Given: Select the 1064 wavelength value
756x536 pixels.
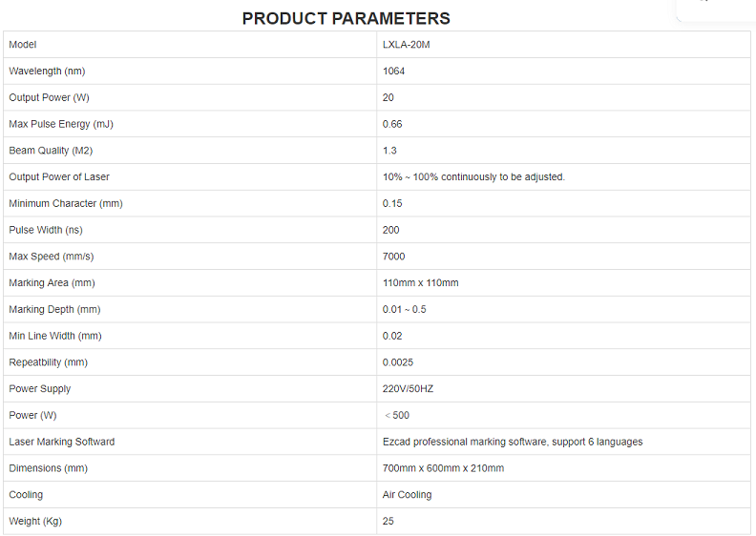Looking at the screenshot, I should coord(393,72).
